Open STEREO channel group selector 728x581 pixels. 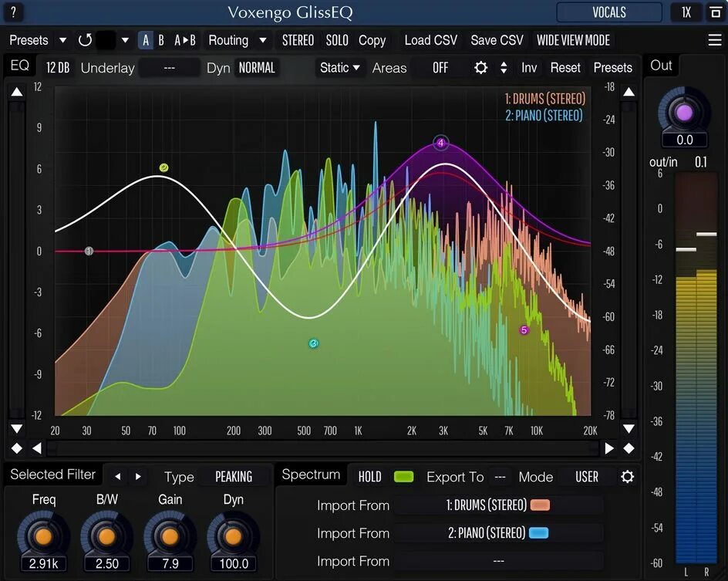(298, 40)
